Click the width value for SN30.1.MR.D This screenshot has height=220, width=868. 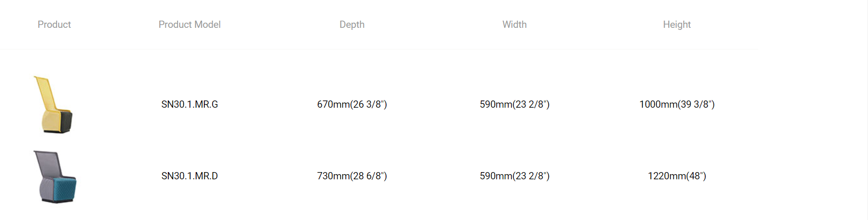point(514,176)
